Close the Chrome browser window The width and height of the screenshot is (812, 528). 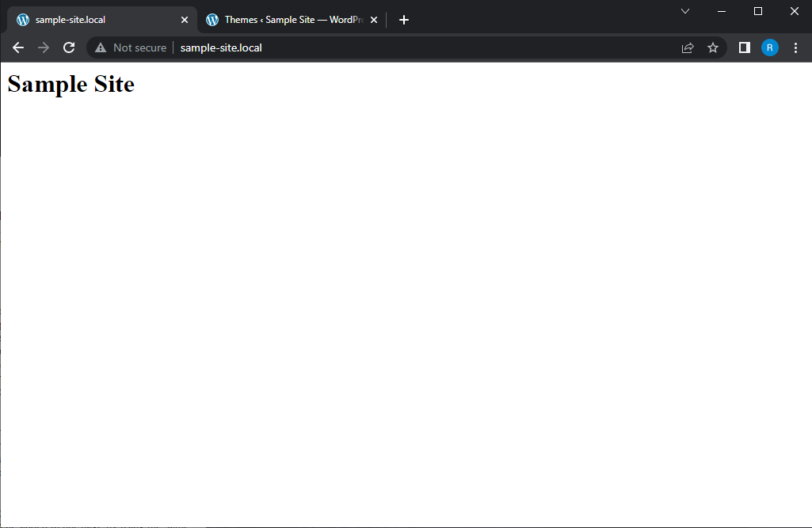tap(795, 11)
